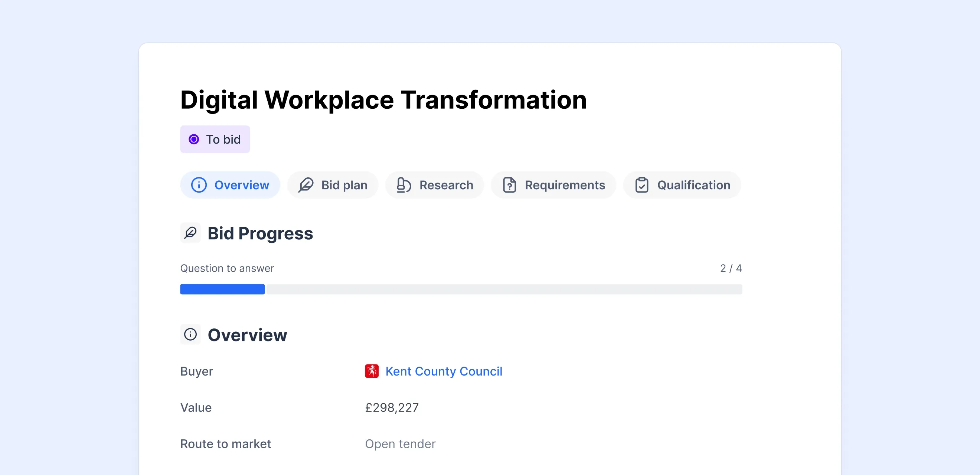The height and width of the screenshot is (475, 980).
Task: Open the Research tab
Action: tap(434, 185)
